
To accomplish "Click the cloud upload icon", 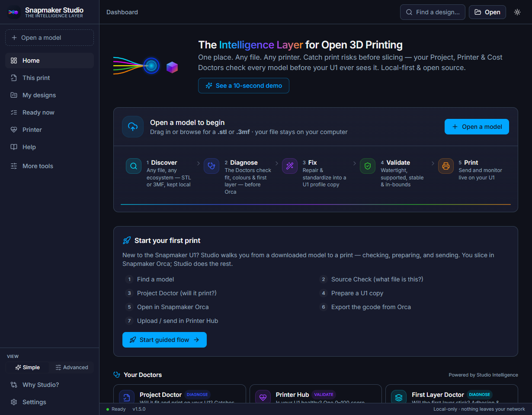I will 133,127.
